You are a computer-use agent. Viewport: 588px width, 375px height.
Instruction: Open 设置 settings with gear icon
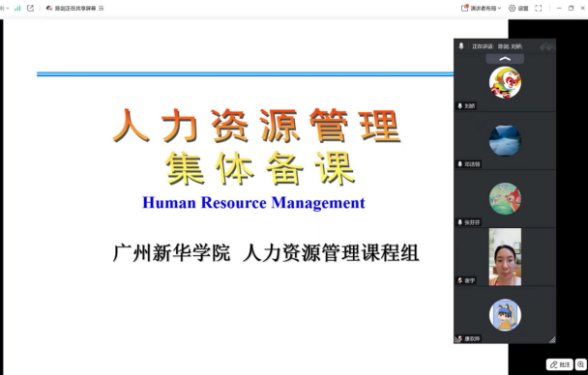click(x=518, y=9)
